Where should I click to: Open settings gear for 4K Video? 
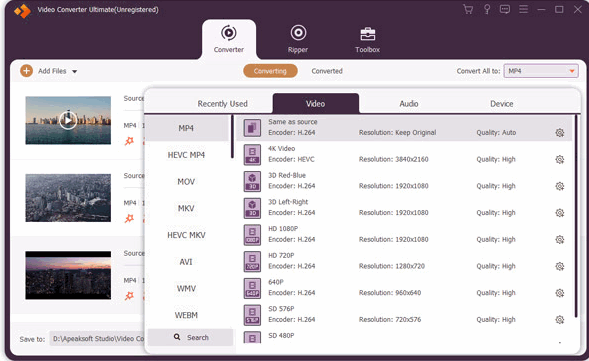click(560, 159)
